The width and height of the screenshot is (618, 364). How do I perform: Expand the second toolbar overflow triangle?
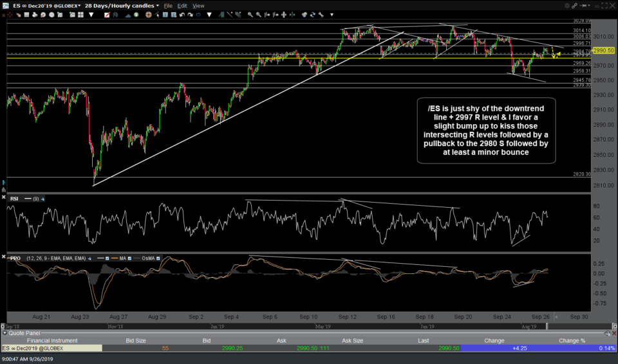point(209,15)
